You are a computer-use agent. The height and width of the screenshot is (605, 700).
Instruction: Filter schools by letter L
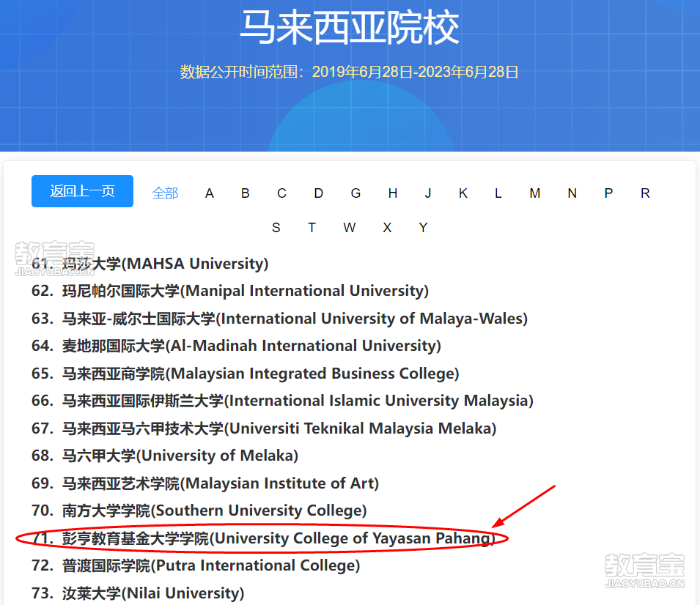[498, 193]
